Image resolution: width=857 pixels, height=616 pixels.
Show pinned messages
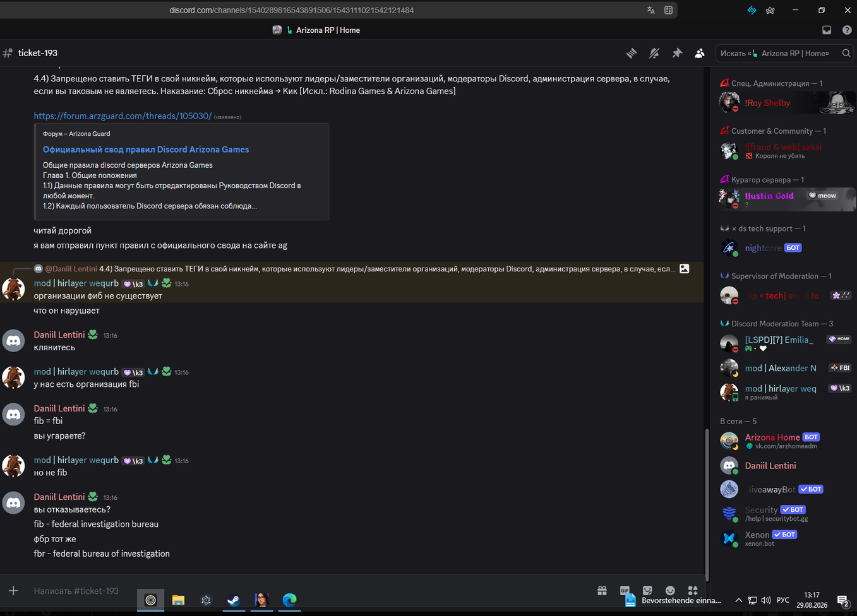(677, 54)
